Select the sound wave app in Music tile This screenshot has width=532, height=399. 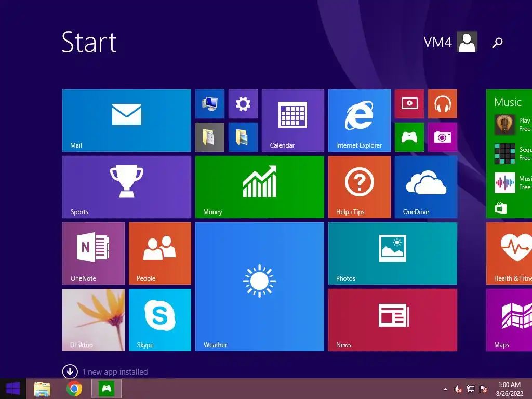[505, 183]
